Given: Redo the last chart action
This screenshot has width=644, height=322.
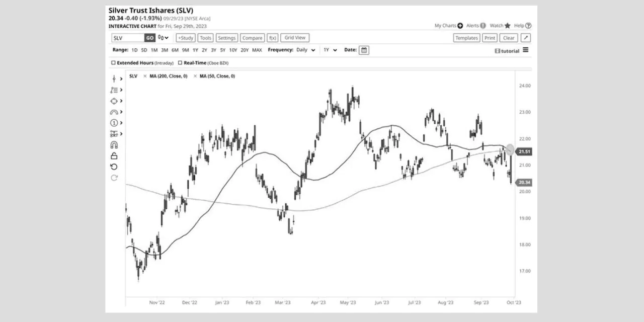Looking at the screenshot, I should click(114, 178).
